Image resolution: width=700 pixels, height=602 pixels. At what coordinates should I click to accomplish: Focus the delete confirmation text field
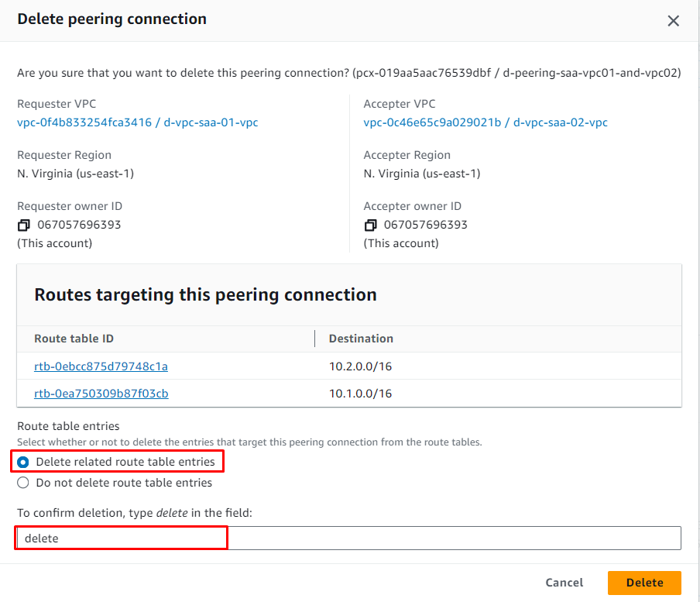pyautogui.click(x=348, y=538)
